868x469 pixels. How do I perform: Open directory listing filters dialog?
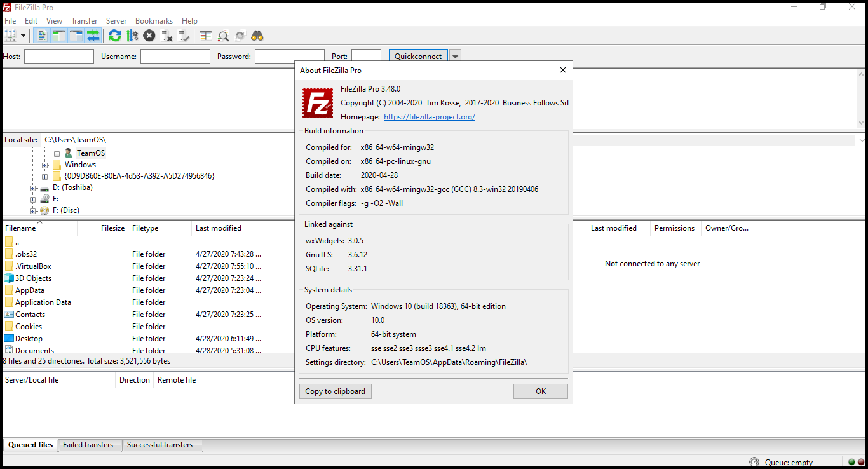point(205,36)
